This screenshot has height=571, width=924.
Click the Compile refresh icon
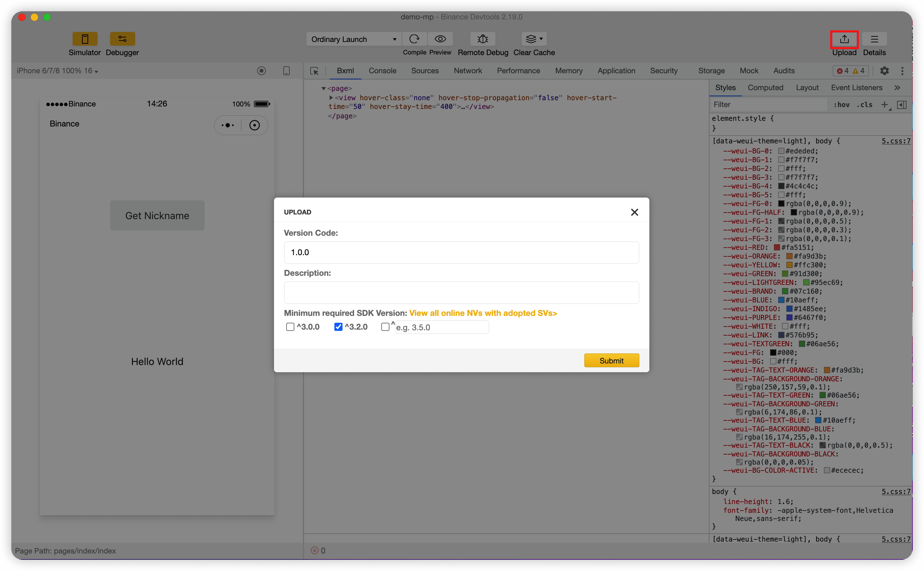click(414, 39)
